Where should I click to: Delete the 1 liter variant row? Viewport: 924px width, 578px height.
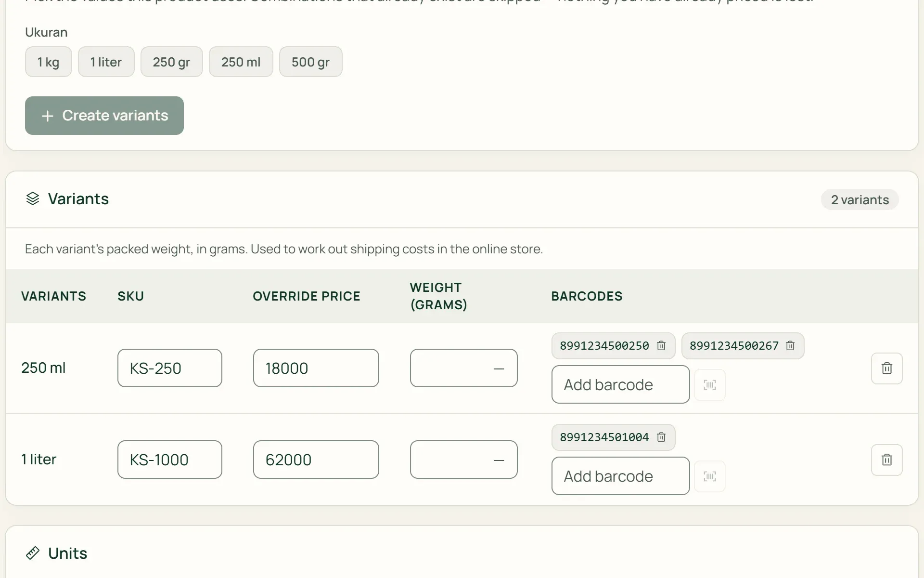(x=887, y=460)
